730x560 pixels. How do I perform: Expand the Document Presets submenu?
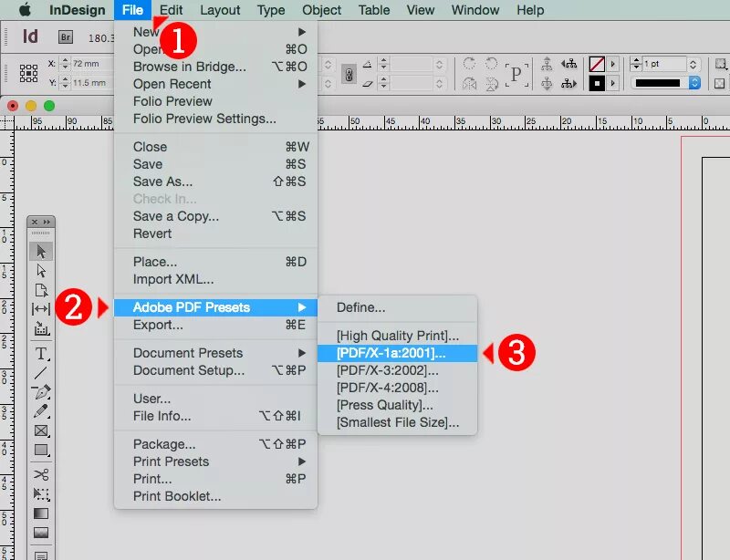pos(216,353)
